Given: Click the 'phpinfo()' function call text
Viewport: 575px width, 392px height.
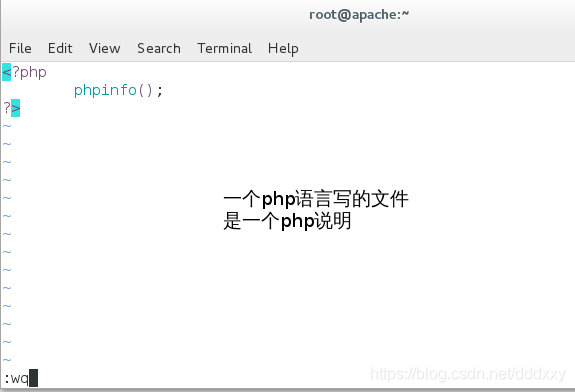Looking at the screenshot, I should (113, 90).
